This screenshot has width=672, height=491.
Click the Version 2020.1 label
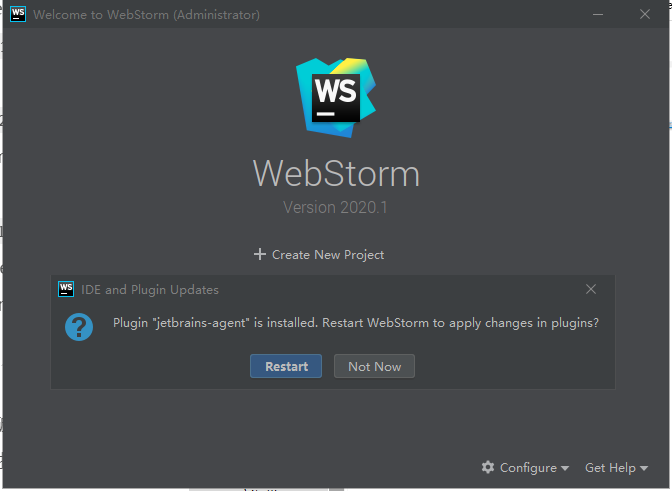(336, 208)
